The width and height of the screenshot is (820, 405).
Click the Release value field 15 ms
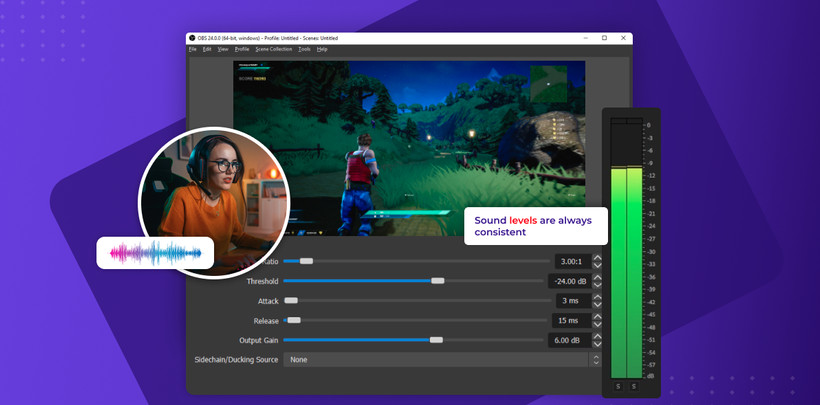tap(572, 320)
